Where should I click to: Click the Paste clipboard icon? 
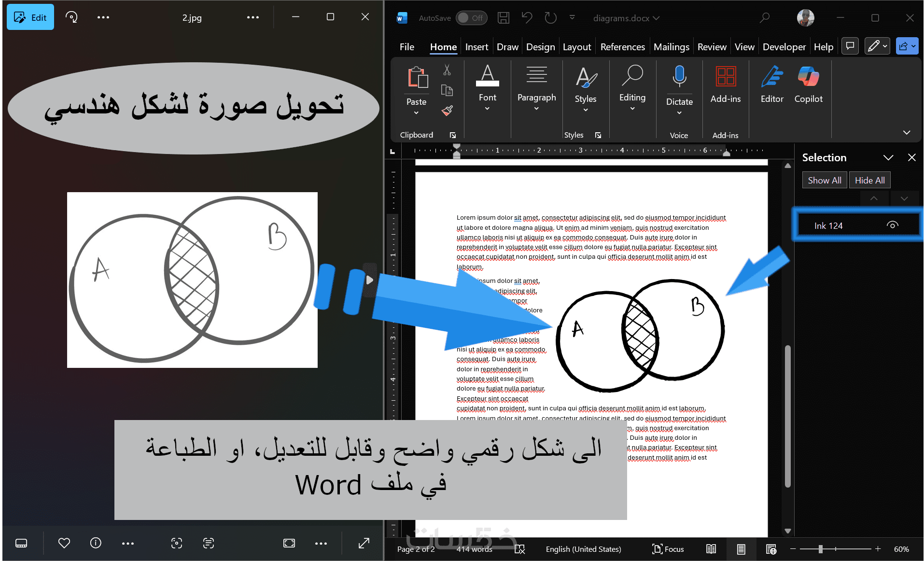[418, 77]
